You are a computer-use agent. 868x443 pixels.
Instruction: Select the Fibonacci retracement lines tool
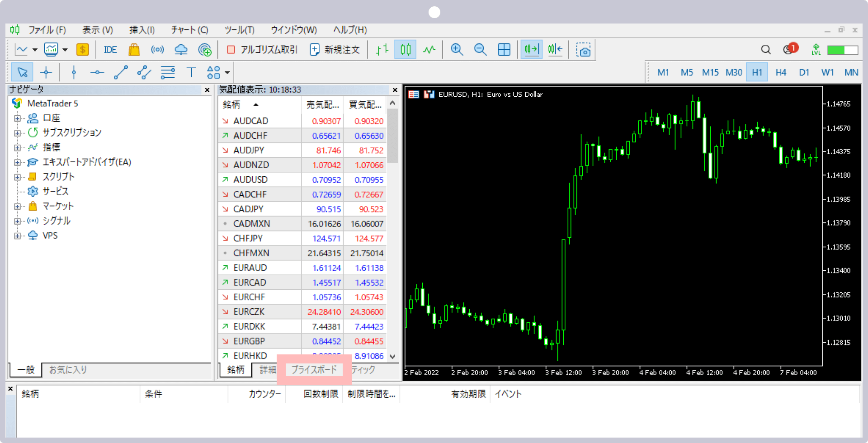(x=168, y=72)
